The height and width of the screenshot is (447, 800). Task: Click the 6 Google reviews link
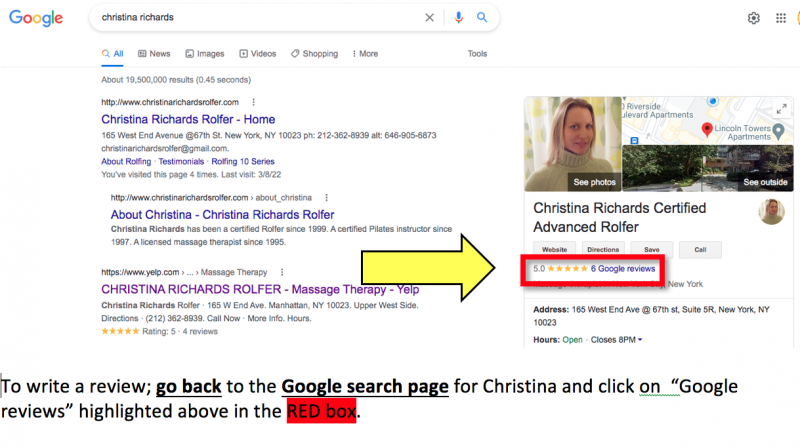click(x=623, y=269)
